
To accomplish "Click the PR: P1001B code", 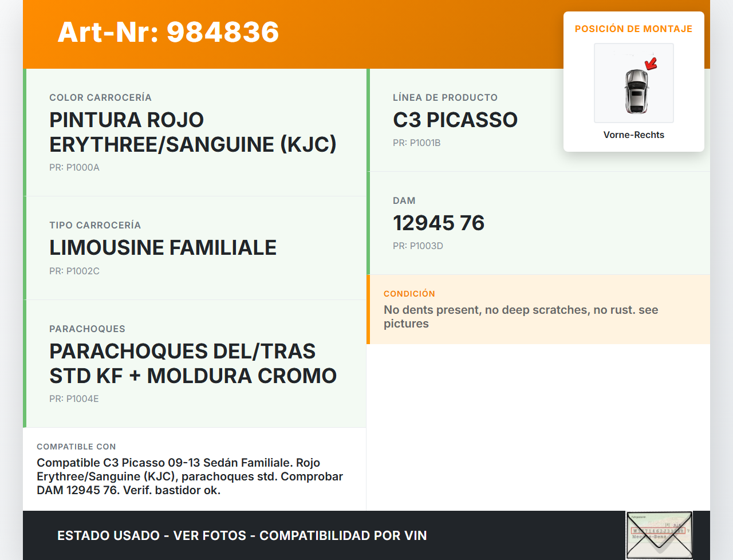I will [416, 143].
